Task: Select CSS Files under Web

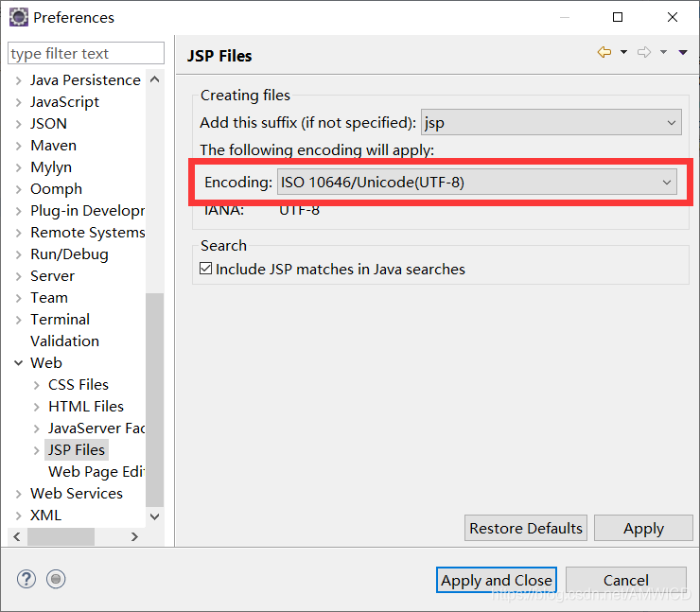Action: pyautogui.click(x=79, y=384)
